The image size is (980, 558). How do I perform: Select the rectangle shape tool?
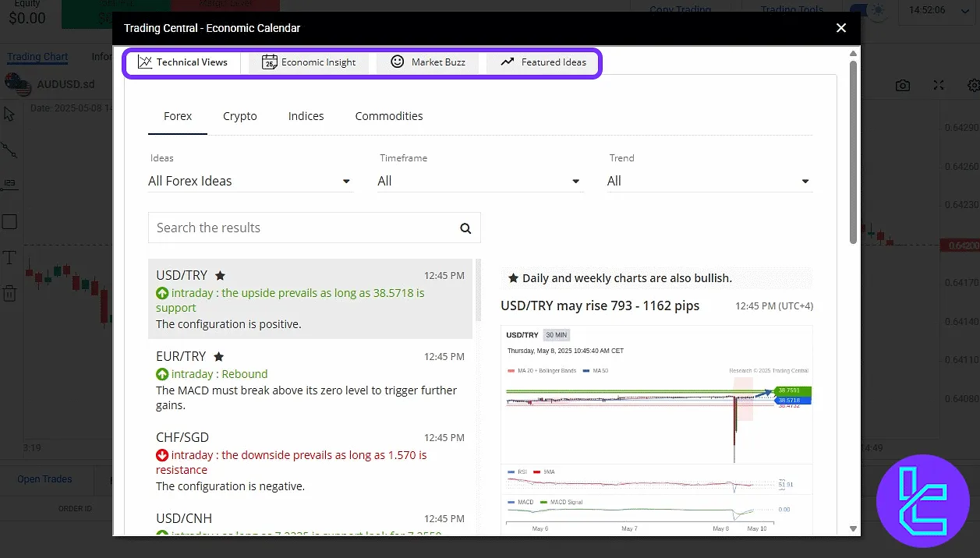pyautogui.click(x=9, y=221)
